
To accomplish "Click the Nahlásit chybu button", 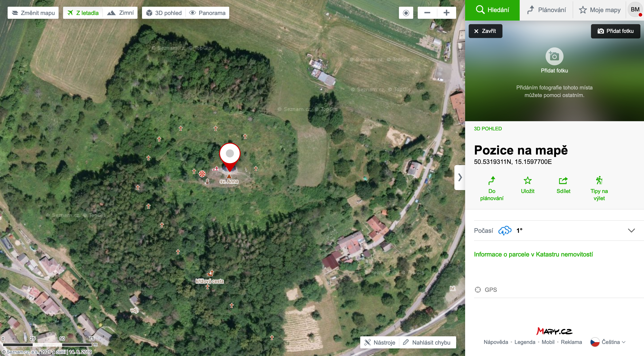I will (428, 343).
